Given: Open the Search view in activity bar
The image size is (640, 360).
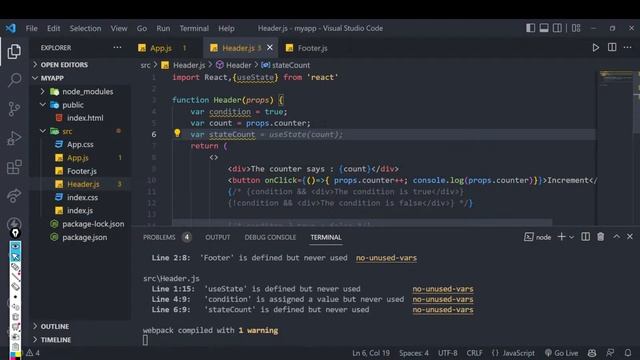Looking at the screenshot, I should [x=14, y=80].
